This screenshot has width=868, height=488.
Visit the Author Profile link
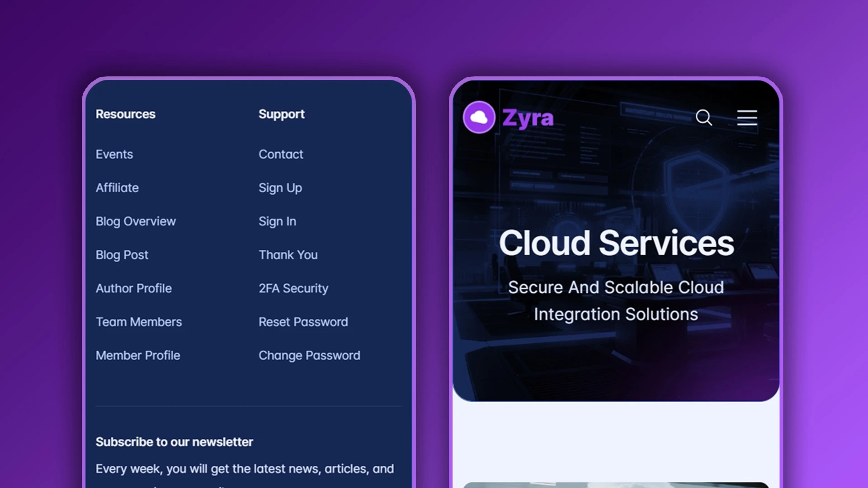[134, 288]
